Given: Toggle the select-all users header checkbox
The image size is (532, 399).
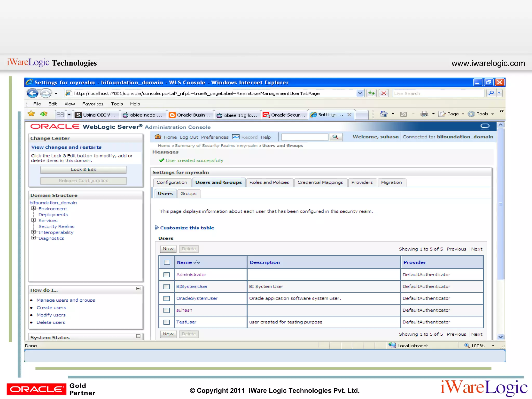Looking at the screenshot, I should click(x=167, y=262).
